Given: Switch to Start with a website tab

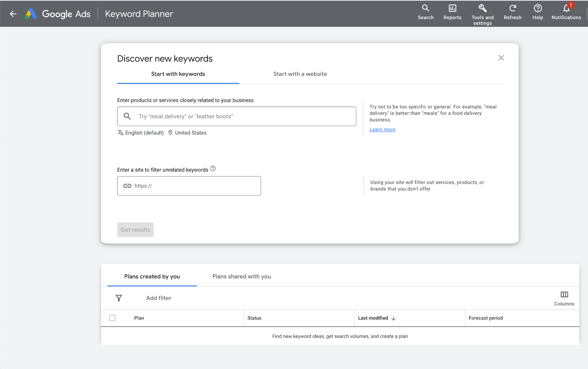Looking at the screenshot, I should pyautogui.click(x=300, y=74).
